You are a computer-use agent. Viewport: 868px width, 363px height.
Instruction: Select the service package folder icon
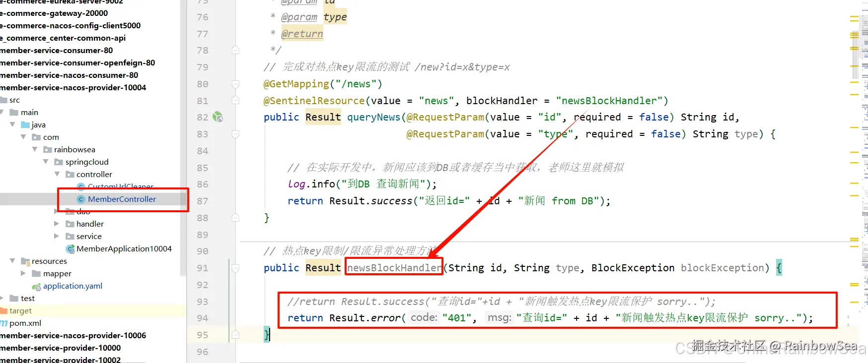70,236
